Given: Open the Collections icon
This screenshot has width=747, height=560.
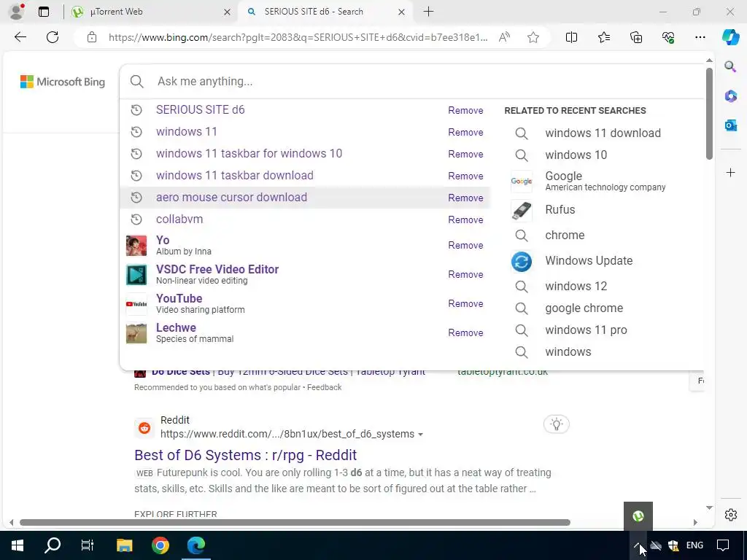Looking at the screenshot, I should pyautogui.click(x=636, y=37).
